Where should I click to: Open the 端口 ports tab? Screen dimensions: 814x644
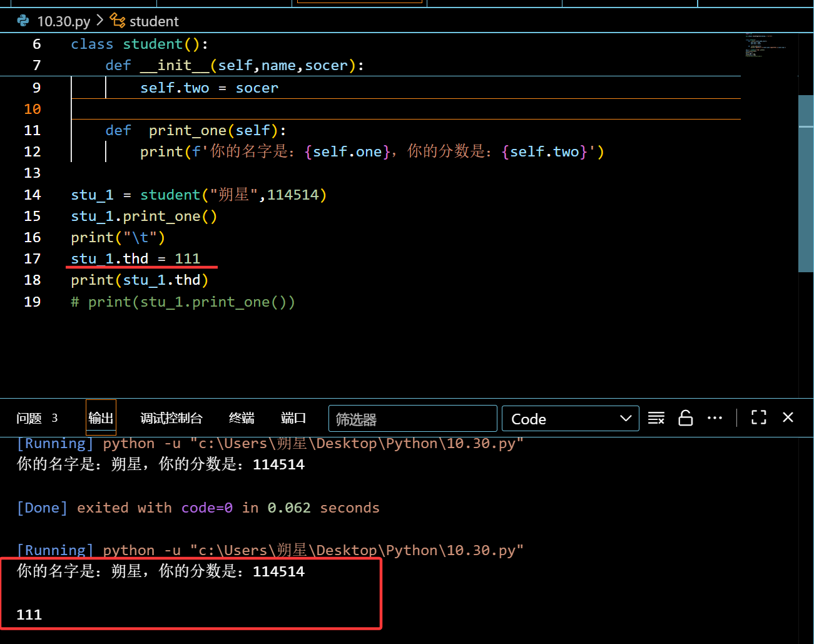coord(293,418)
